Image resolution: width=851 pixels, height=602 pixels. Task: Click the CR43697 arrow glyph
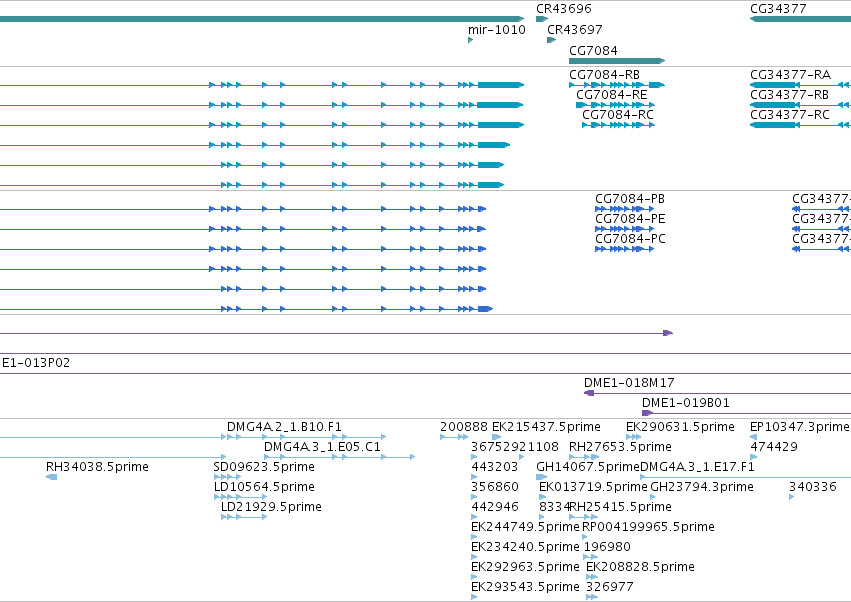point(551,40)
